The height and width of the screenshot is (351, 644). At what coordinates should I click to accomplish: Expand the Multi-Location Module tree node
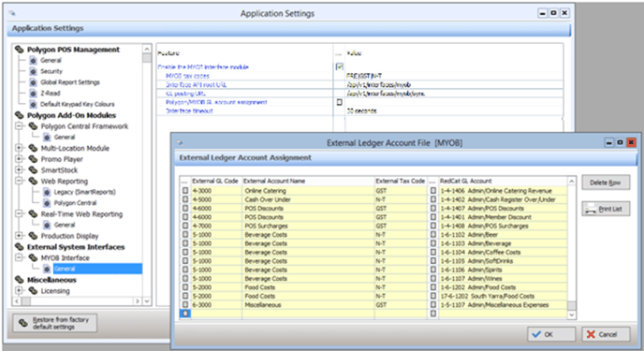pos(19,148)
